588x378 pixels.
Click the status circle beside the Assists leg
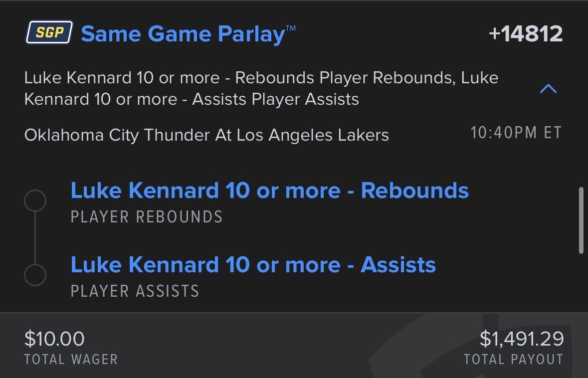point(35,275)
